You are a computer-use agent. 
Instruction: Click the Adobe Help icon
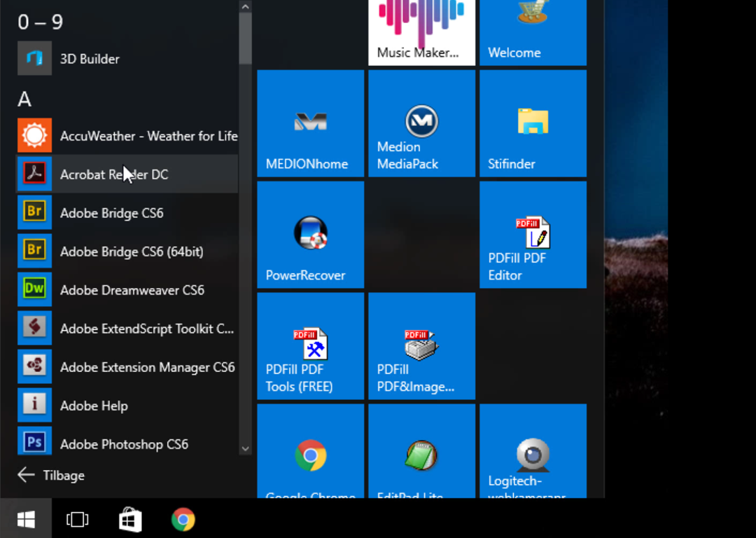(35, 406)
